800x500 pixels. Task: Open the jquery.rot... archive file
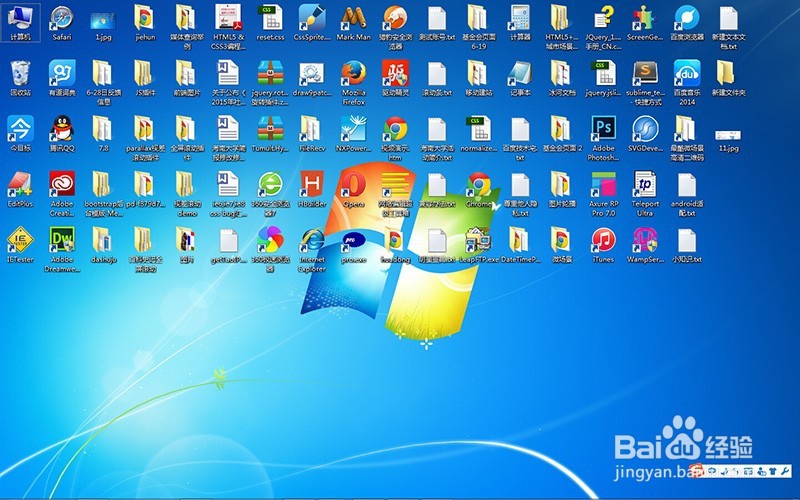270,83
